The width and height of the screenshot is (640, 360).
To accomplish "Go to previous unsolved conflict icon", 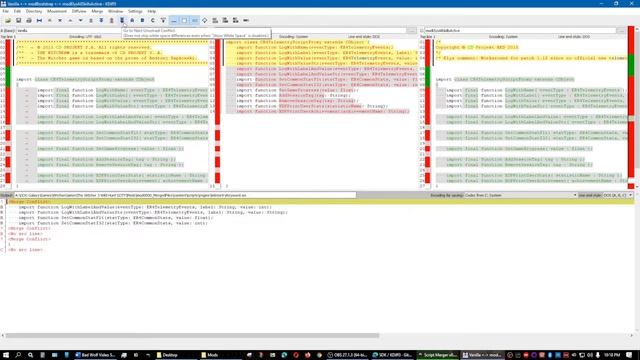I will pyautogui.click(x=111, y=20).
